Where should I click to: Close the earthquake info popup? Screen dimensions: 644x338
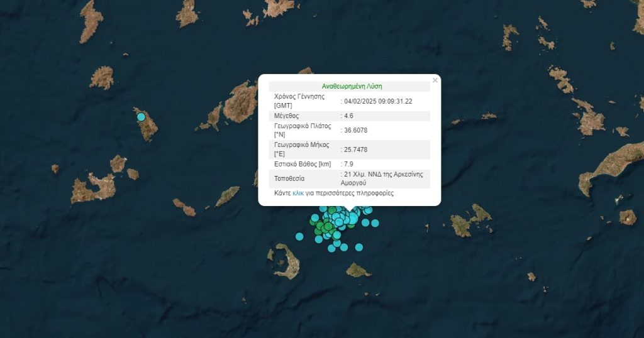coord(435,80)
